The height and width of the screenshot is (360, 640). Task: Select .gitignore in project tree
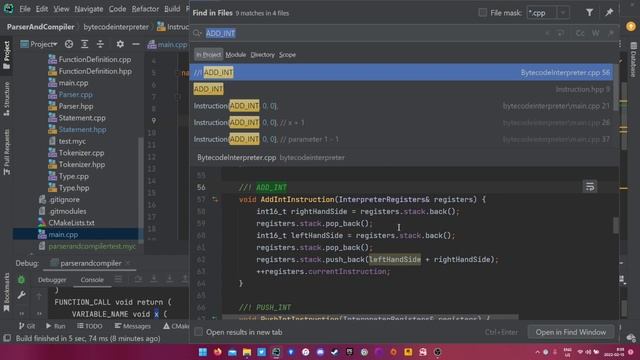64,200
